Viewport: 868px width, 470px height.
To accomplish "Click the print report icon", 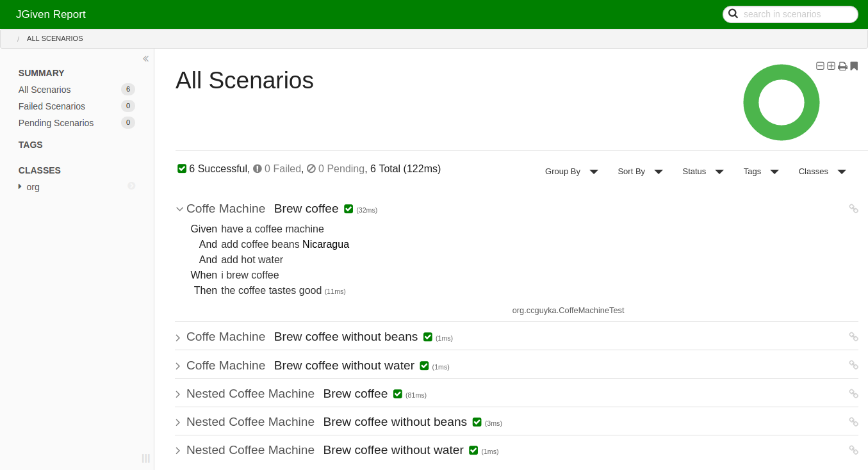I will click(x=842, y=66).
